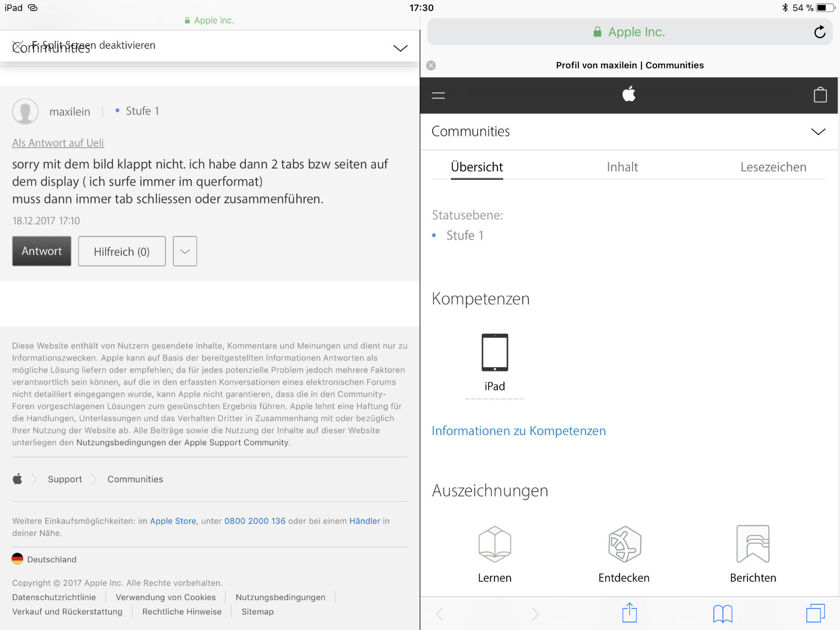Open the maxilein username in the post
Image resolution: width=840 pixels, height=630 pixels.
(70, 112)
